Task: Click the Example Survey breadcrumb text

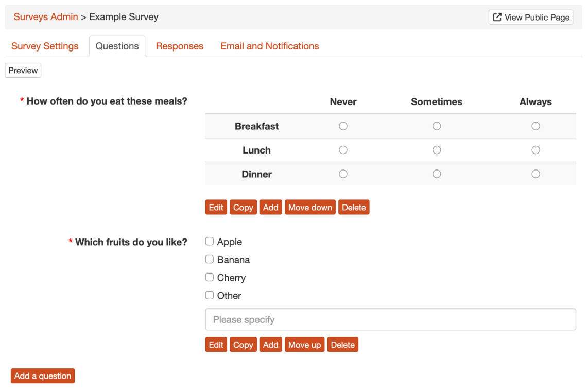Action: coord(124,17)
